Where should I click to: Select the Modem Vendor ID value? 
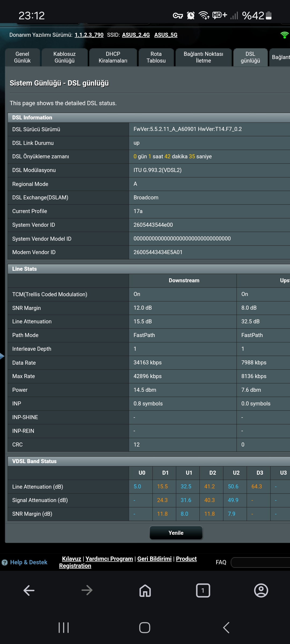point(158,252)
